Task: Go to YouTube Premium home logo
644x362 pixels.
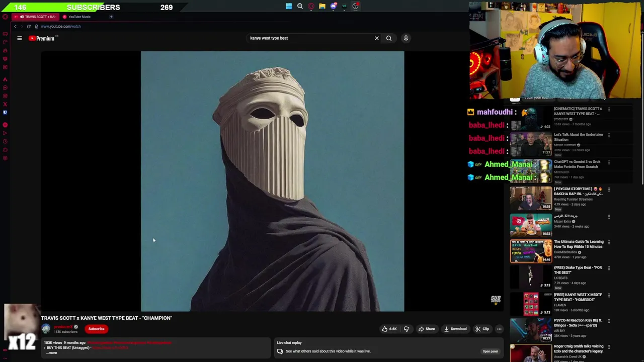Action: pos(43,38)
